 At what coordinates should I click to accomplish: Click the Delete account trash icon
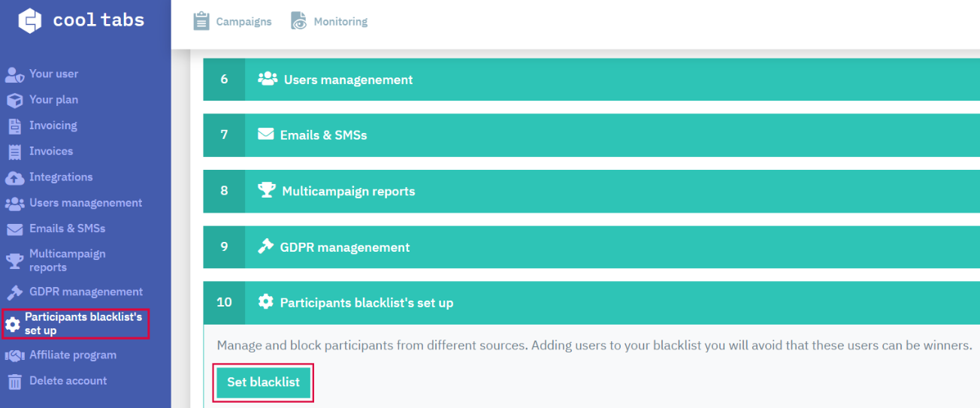[15, 382]
